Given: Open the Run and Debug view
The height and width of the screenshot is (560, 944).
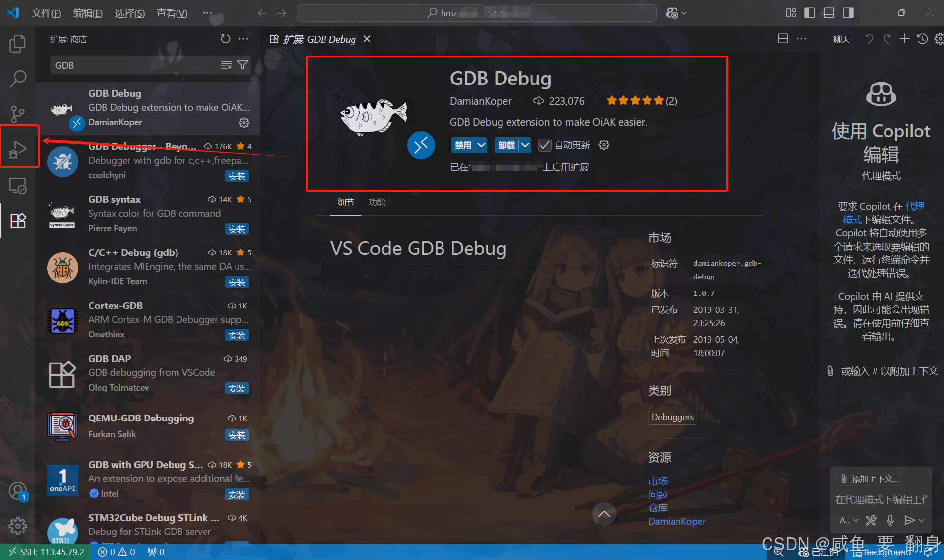Looking at the screenshot, I should [18, 149].
